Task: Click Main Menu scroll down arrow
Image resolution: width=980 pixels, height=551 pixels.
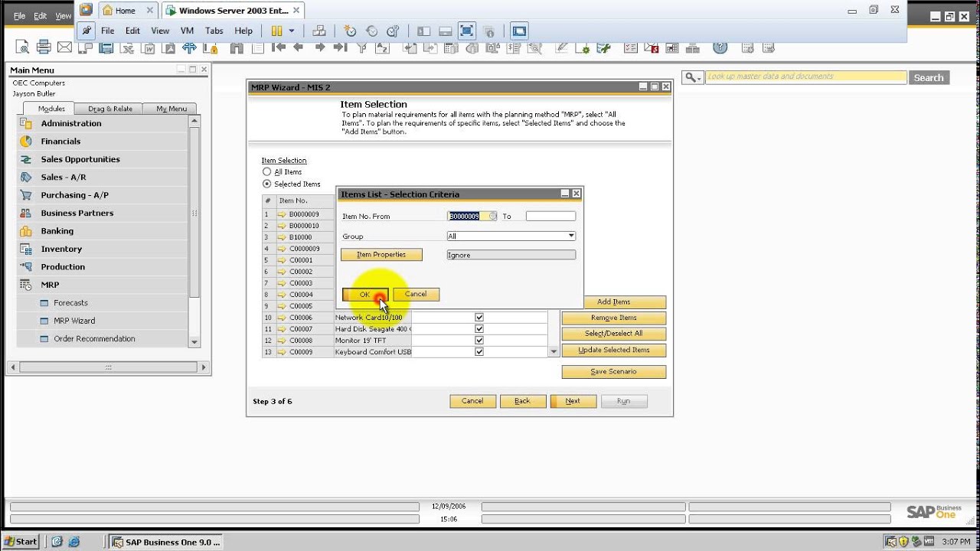Action: click(x=194, y=342)
